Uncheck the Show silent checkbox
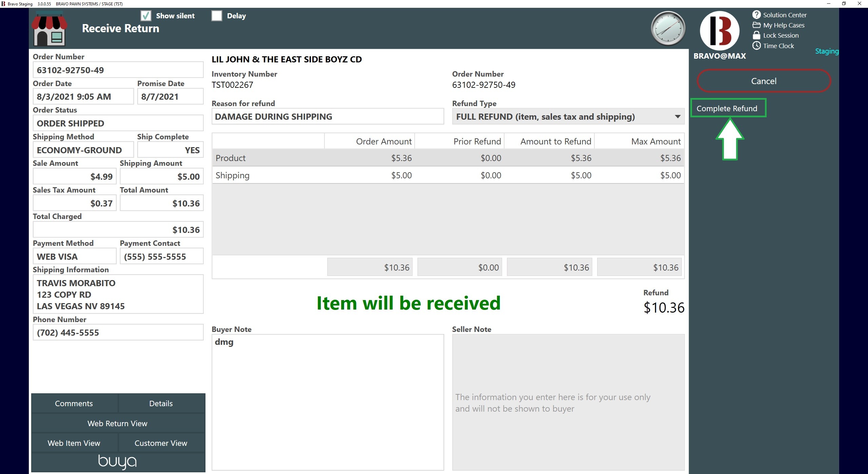This screenshot has height=474, width=868. [146, 16]
